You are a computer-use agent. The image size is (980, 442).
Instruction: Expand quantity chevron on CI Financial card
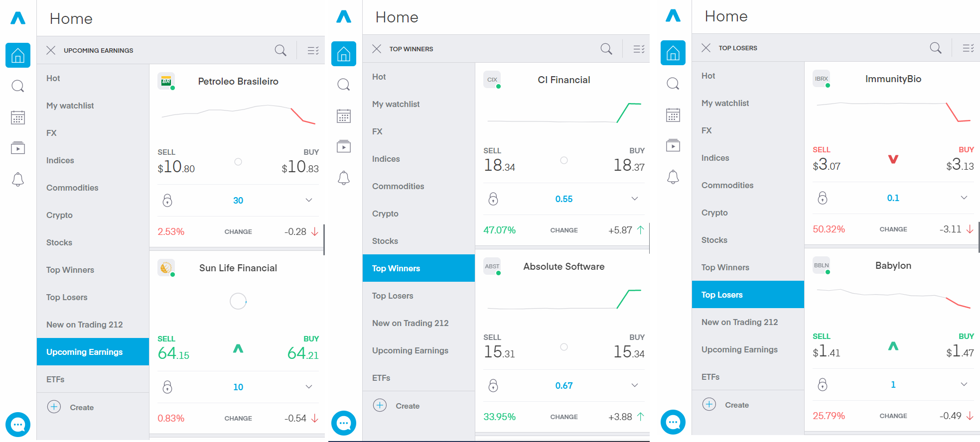[x=635, y=199]
